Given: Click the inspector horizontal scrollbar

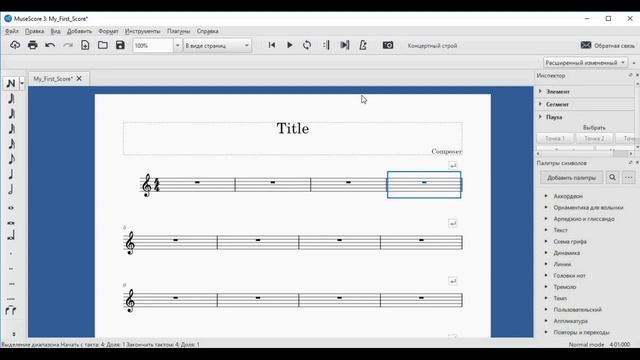Looking at the screenshot, I should coord(585,154).
